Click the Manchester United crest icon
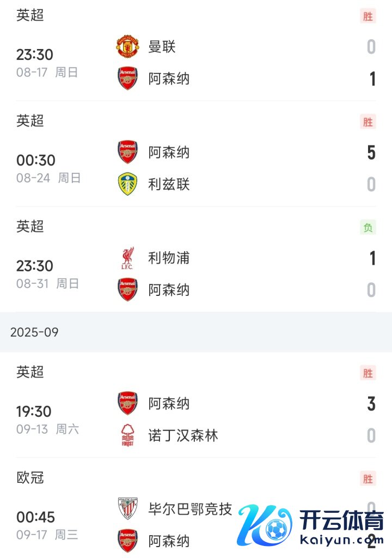Image resolution: width=392 pixels, height=558 pixels. (x=127, y=47)
